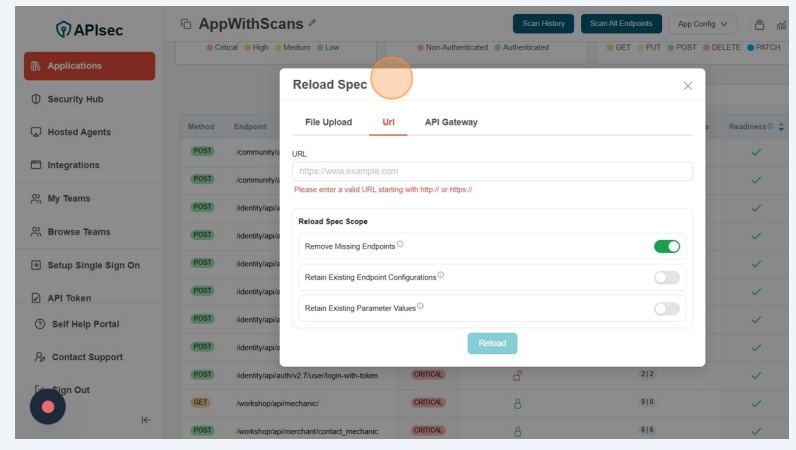Click the Contact Support person icon
Image resolution: width=796 pixels, height=450 pixels.
click(40, 357)
